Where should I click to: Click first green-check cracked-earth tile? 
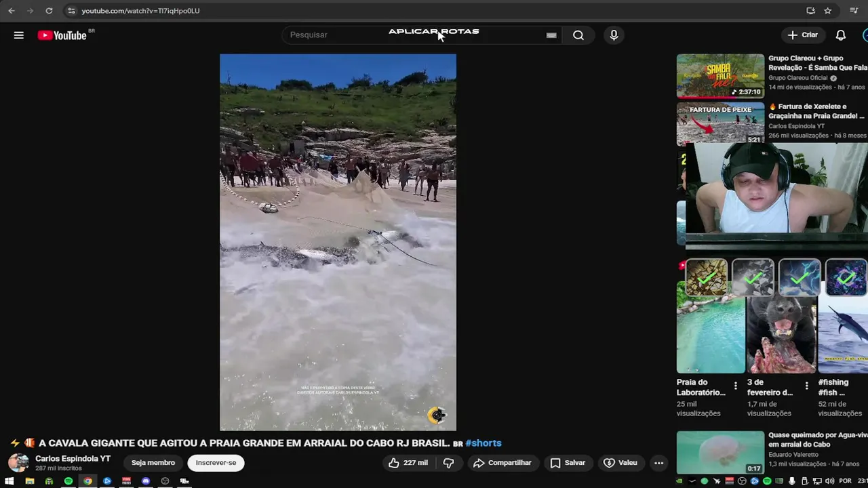tap(707, 277)
